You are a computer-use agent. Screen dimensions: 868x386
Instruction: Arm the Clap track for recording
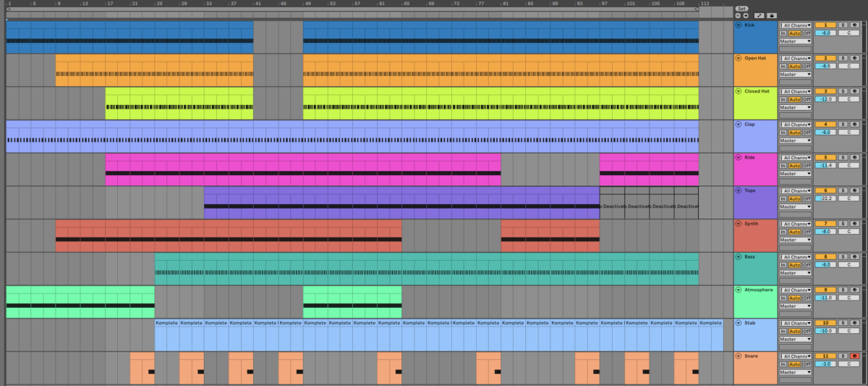click(x=855, y=125)
